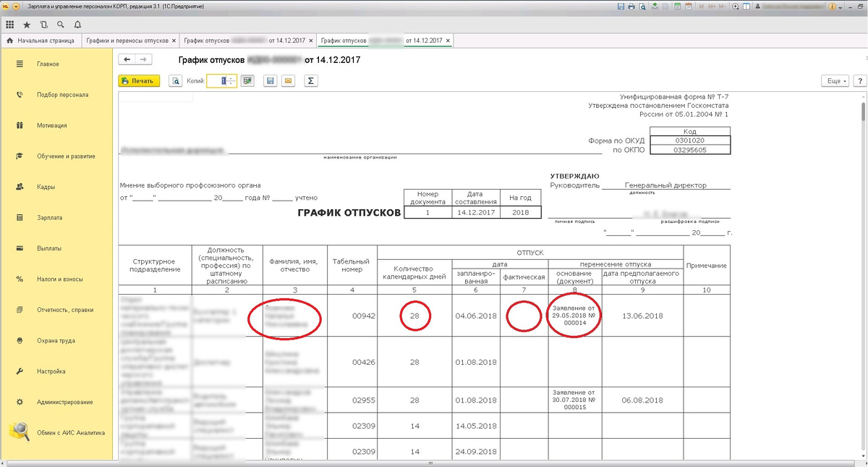Send by email with envelope icon
This screenshot has height=467, width=868.
click(x=288, y=81)
